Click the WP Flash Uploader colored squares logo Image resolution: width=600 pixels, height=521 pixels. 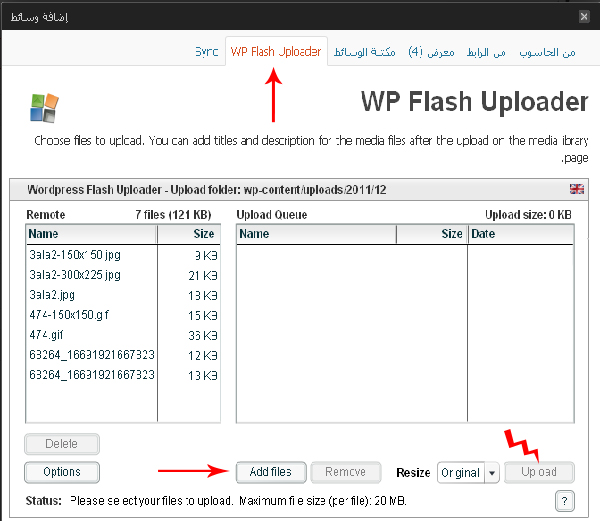pyautogui.click(x=44, y=108)
